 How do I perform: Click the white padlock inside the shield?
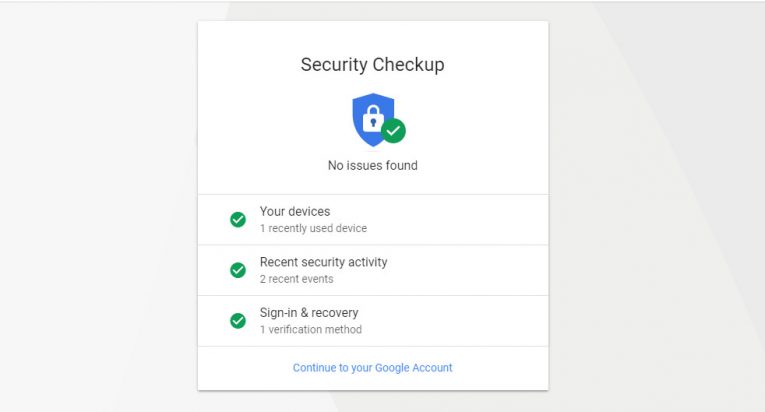tap(372, 119)
